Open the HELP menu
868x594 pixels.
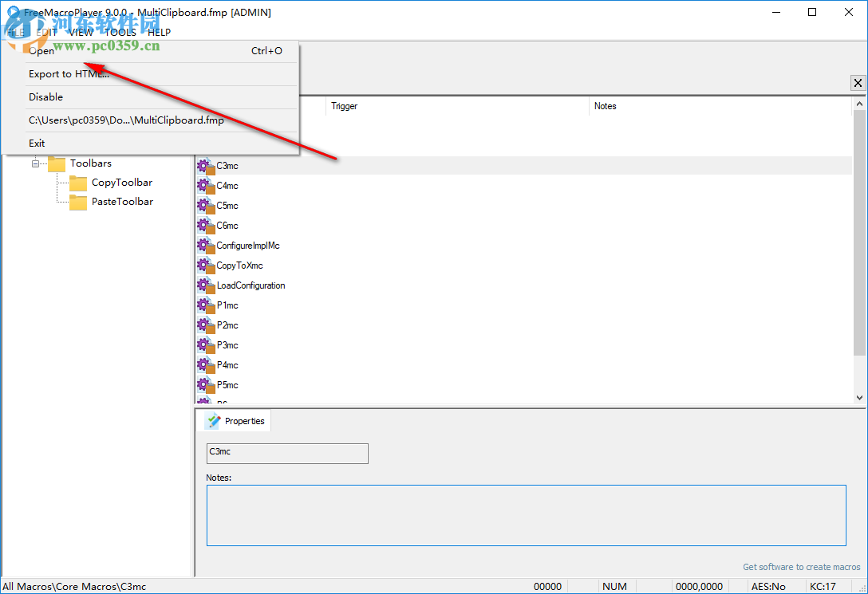click(160, 32)
